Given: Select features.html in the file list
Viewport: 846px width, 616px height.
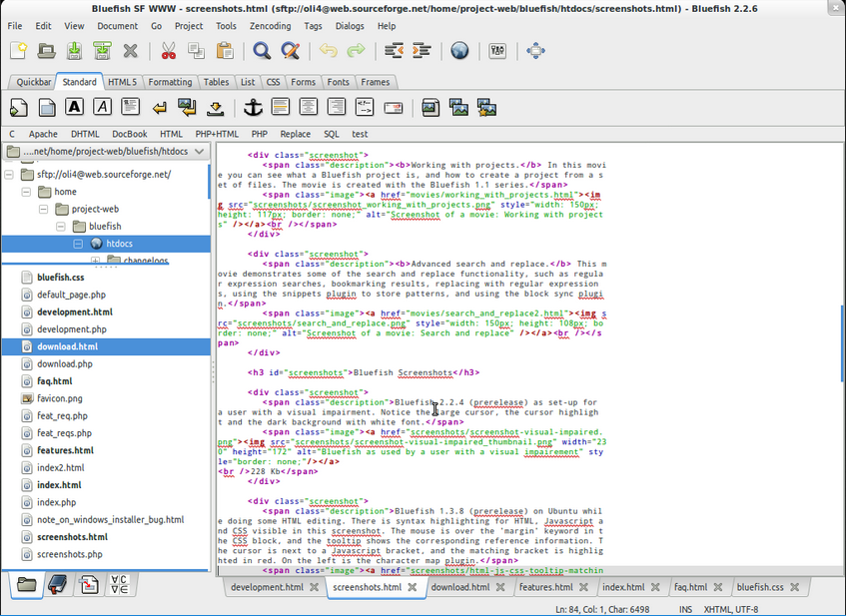Looking at the screenshot, I should (65, 450).
